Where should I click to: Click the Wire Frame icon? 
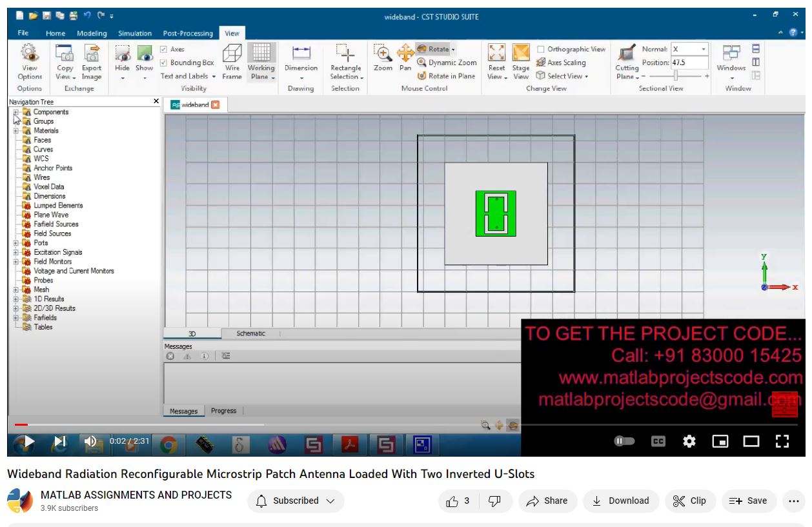(232, 54)
